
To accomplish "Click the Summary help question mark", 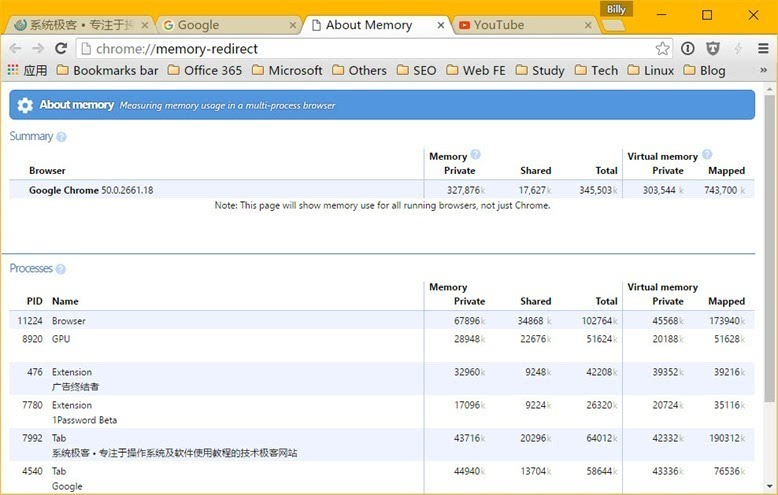I will coord(61,137).
